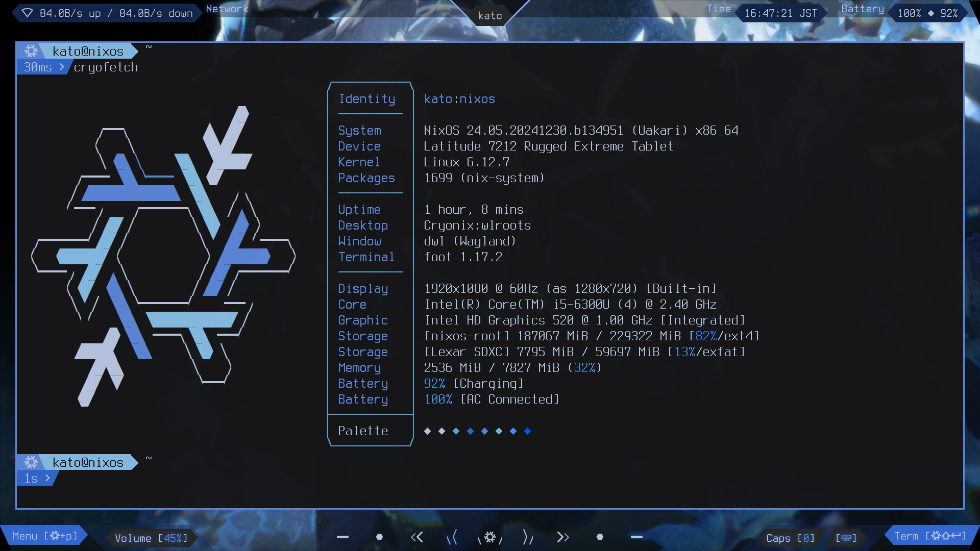Click the dot right of double right chevron
Image resolution: width=980 pixels, height=551 pixels.
point(600,537)
